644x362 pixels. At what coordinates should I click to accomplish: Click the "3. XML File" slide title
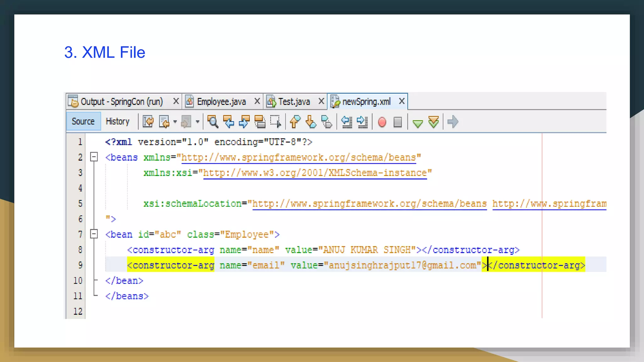[105, 52]
